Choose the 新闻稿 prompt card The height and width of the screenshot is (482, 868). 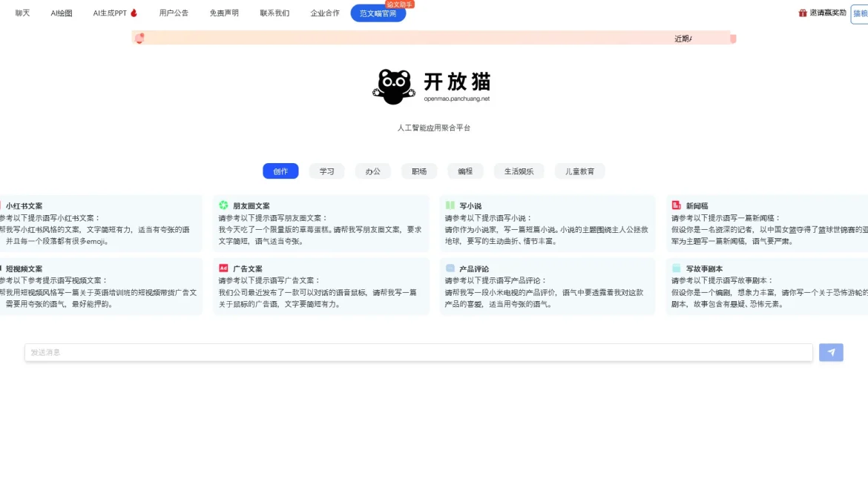767,223
